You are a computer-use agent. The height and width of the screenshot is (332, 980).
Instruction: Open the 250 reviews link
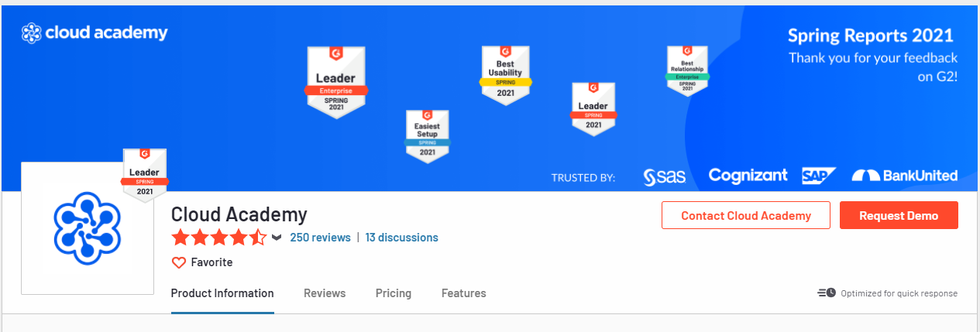(x=320, y=238)
